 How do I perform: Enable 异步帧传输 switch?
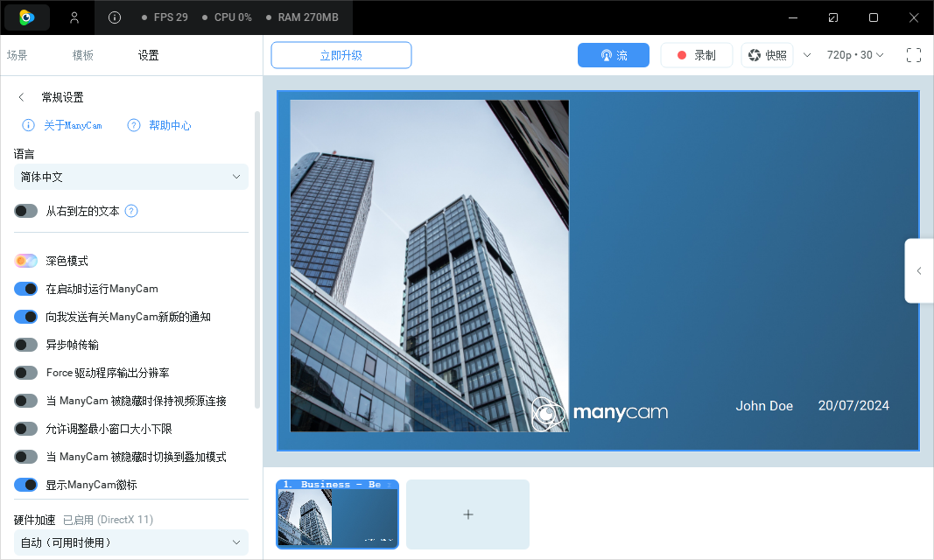(x=25, y=345)
